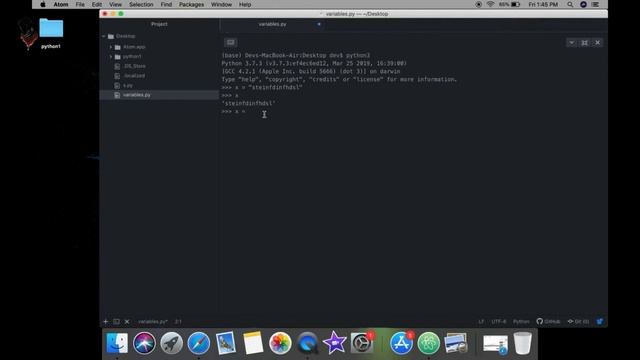The width and height of the screenshot is (640, 360).
Task: Launch Siri from the Dock
Action: [x=144, y=343]
